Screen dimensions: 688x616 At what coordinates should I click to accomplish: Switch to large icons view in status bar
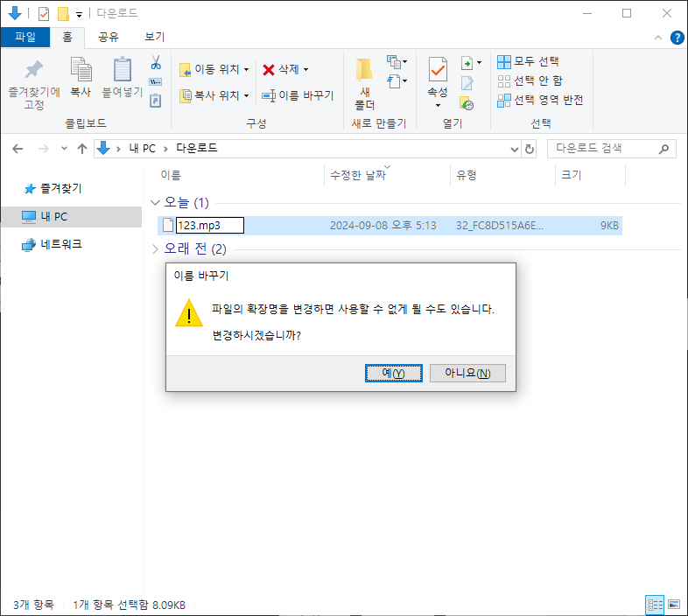pyautogui.click(x=674, y=605)
